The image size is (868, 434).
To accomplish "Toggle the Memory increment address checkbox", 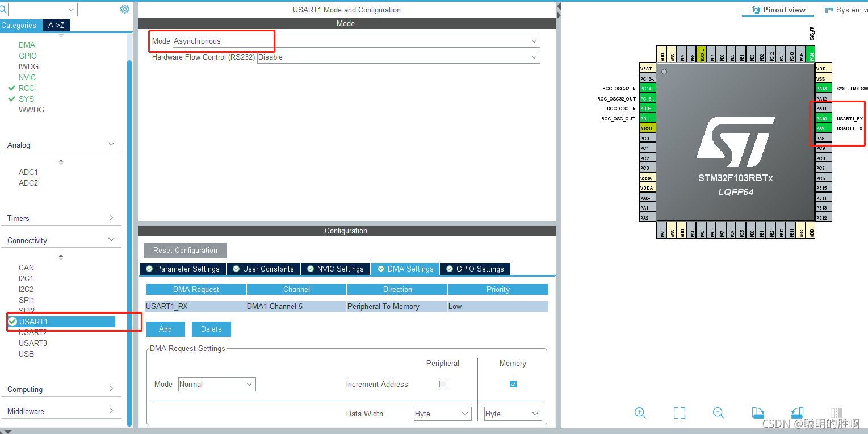I will coord(513,384).
